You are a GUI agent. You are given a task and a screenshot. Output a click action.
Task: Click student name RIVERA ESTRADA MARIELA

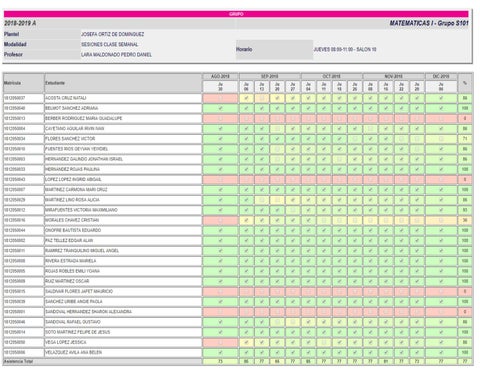click(71, 261)
